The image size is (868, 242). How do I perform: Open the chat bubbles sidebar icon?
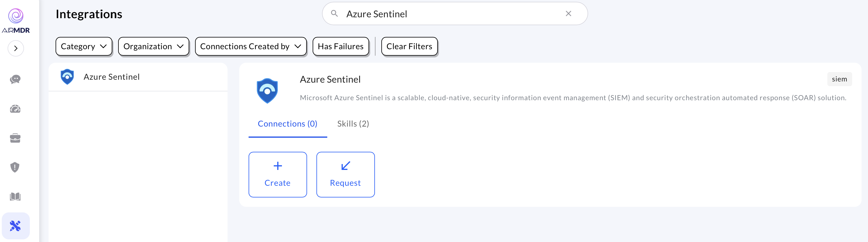(15, 79)
